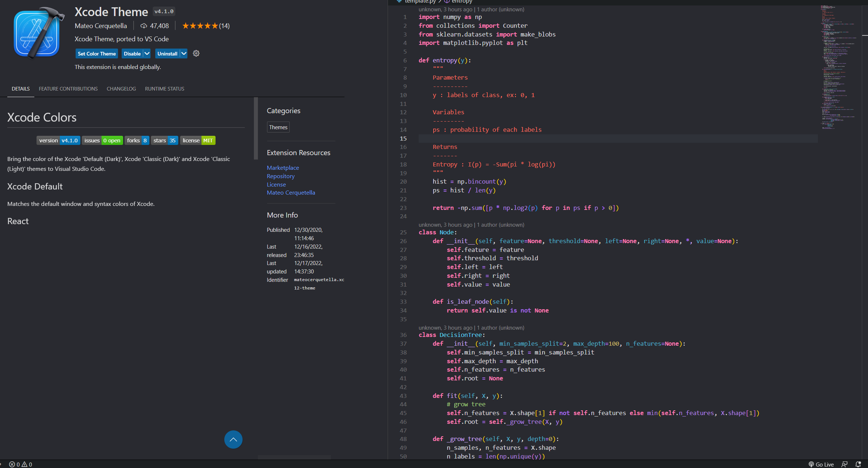Open the Marketplace resource link
The width and height of the screenshot is (868, 468).
point(283,168)
